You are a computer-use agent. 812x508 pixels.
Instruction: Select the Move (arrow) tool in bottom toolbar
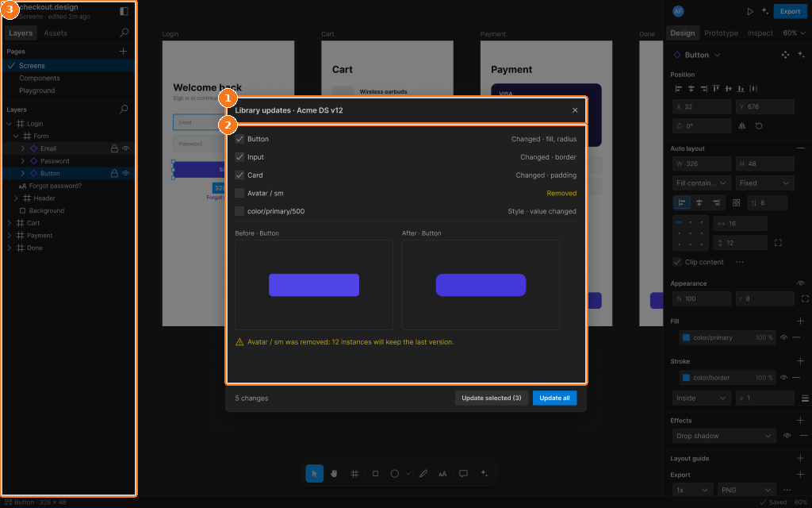coord(314,473)
